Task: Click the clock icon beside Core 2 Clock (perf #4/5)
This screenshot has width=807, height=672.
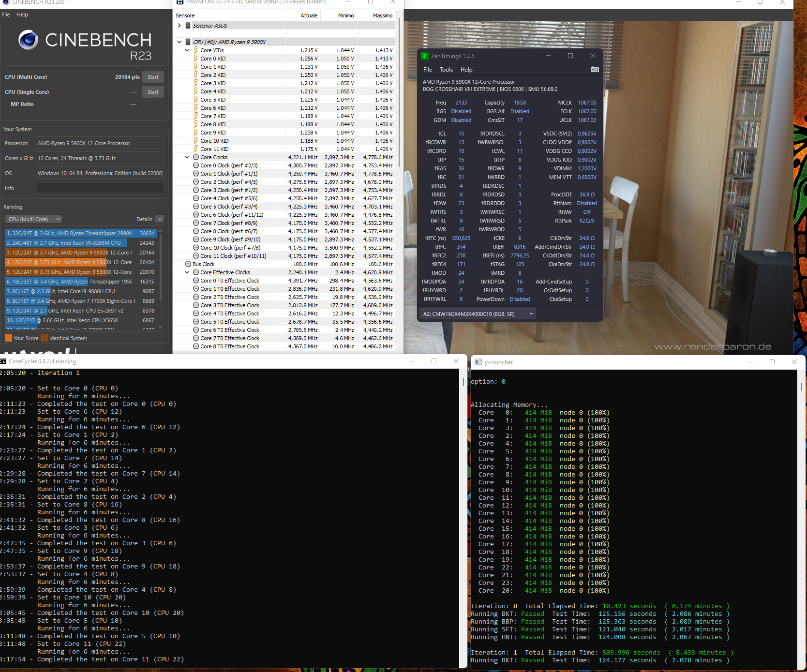Action: tap(196, 182)
